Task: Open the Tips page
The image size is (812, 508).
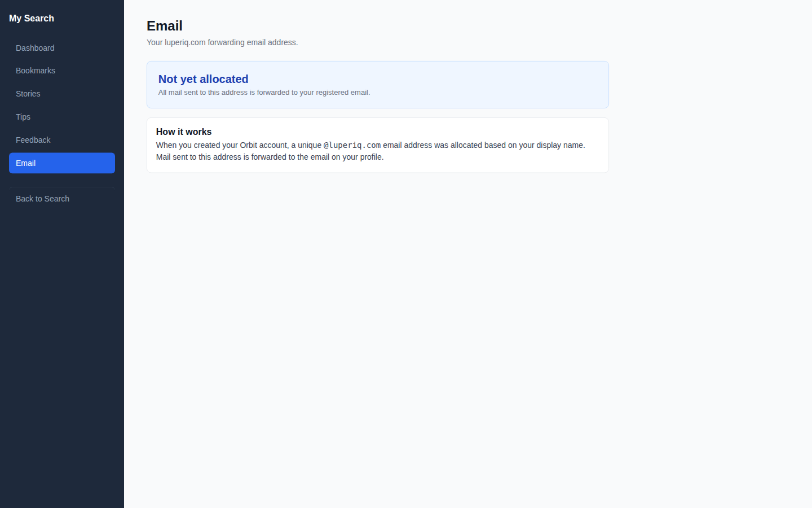Action: (x=23, y=117)
